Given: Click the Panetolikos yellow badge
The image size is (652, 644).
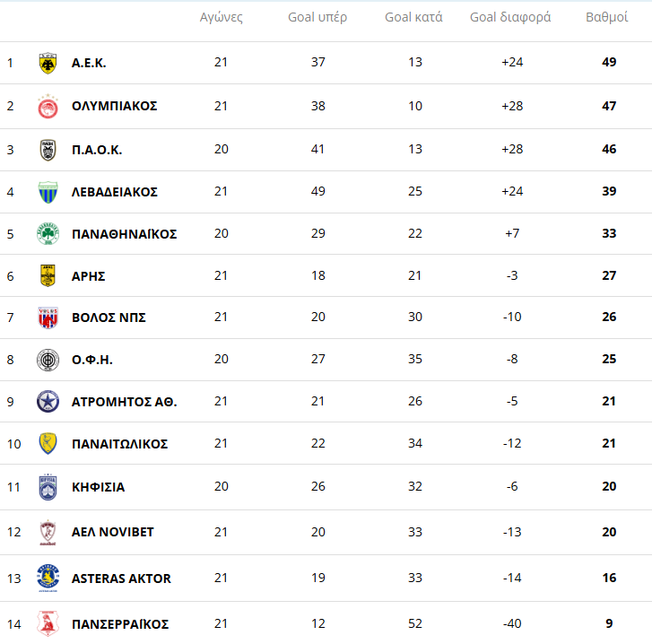Looking at the screenshot, I should [x=48, y=444].
